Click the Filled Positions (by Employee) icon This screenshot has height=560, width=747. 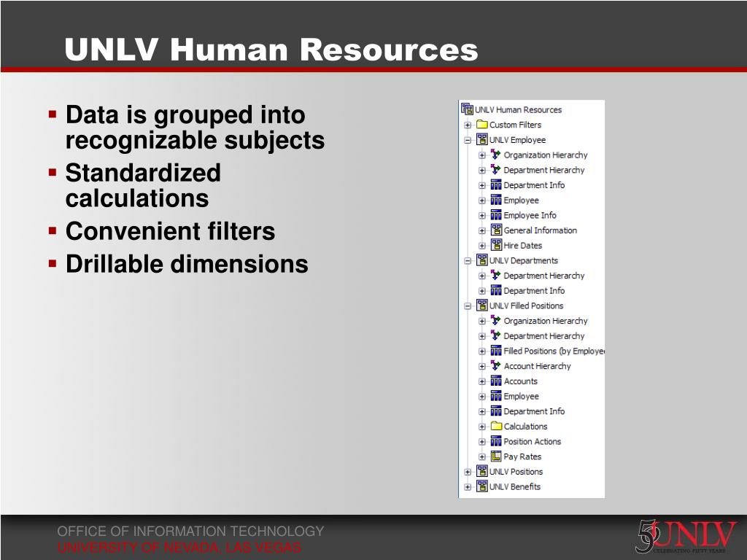496,351
